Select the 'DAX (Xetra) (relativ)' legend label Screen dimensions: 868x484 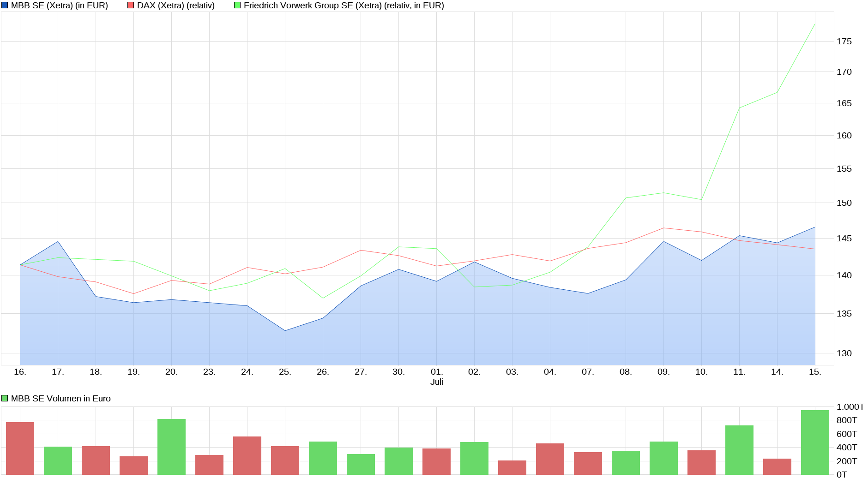(175, 6)
